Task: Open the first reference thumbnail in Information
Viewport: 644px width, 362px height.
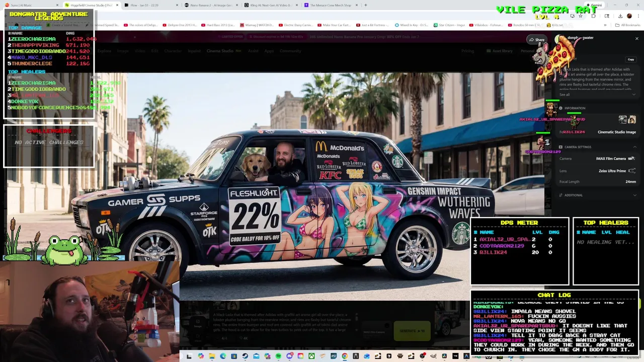Action: point(623,119)
